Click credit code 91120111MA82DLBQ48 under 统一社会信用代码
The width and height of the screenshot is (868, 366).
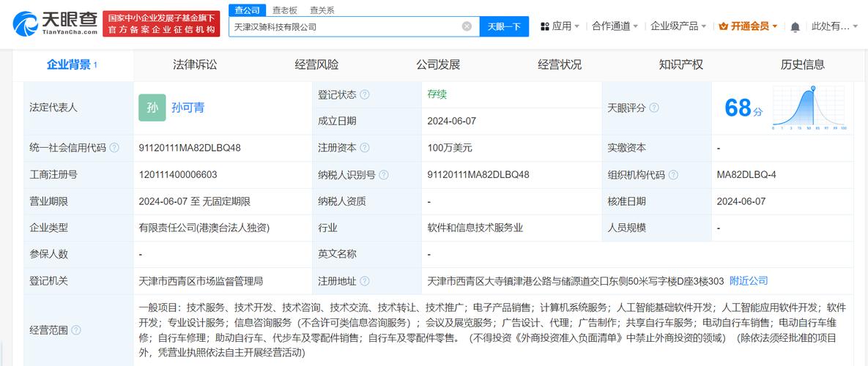189,148
